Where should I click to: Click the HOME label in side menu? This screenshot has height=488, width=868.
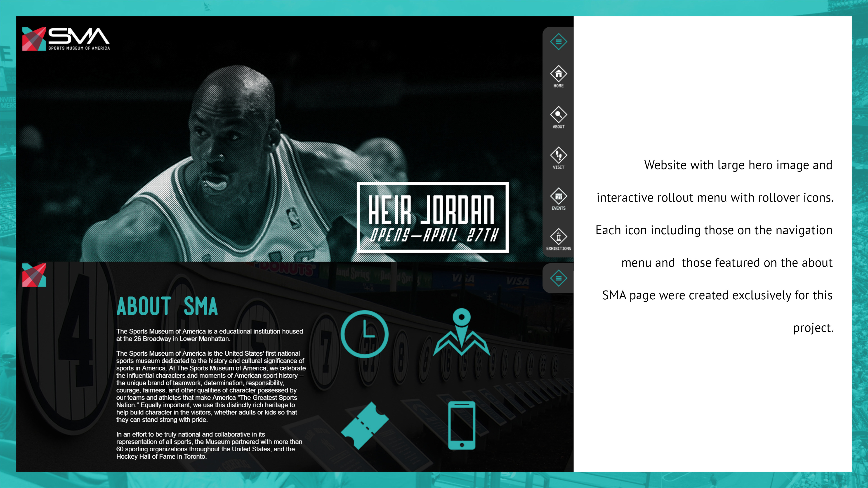pos(558,86)
